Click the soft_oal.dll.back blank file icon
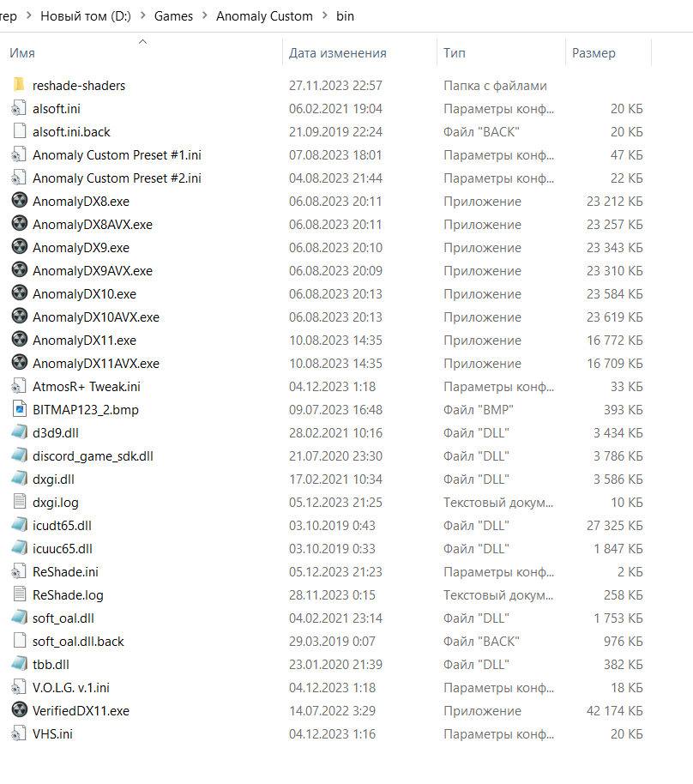Viewport: 693px width, 784px height. [19, 641]
